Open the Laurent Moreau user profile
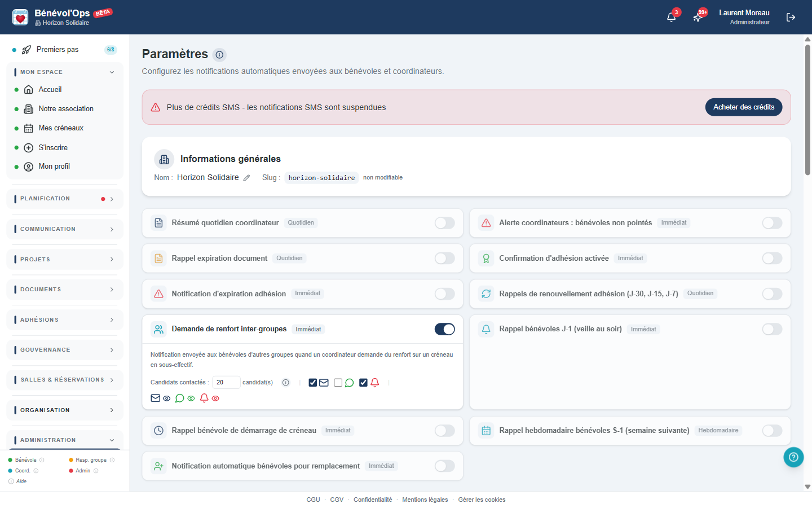Image resolution: width=812 pixels, height=508 pixels. tap(744, 17)
